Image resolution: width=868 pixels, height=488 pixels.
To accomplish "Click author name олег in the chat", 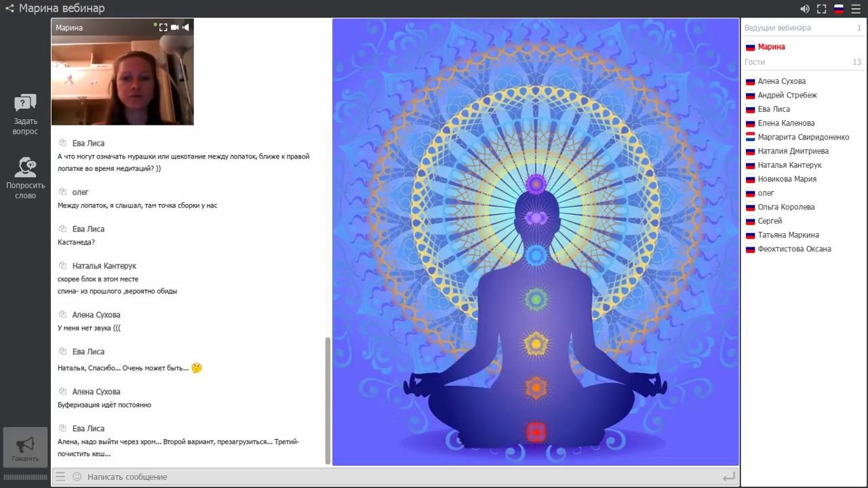I will click(x=81, y=192).
